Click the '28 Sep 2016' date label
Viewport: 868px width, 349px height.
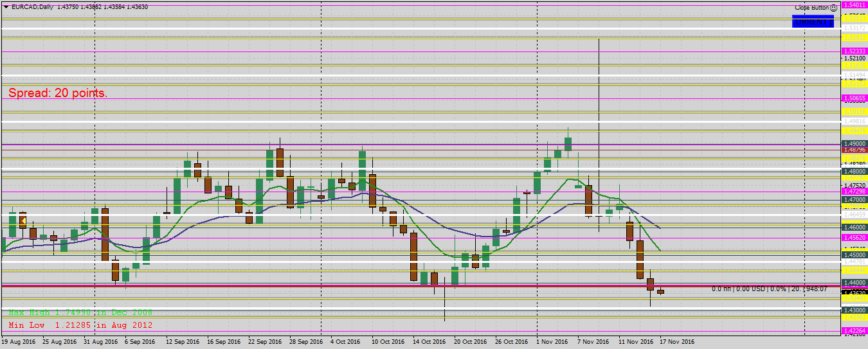(306, 342)
